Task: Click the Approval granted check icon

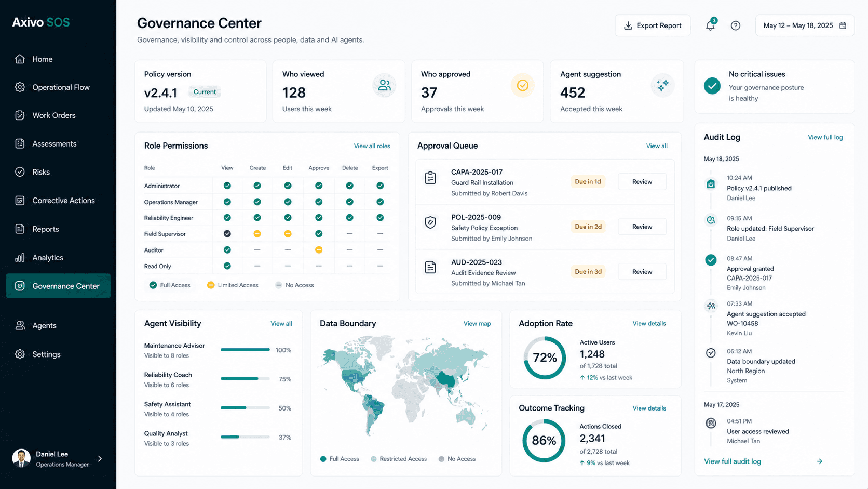Action: 711,260
